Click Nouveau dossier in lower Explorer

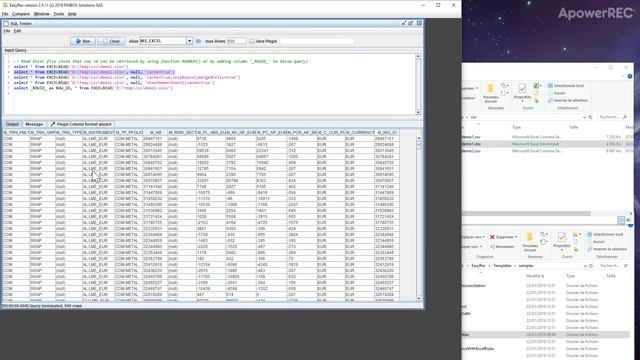point(530,242)
